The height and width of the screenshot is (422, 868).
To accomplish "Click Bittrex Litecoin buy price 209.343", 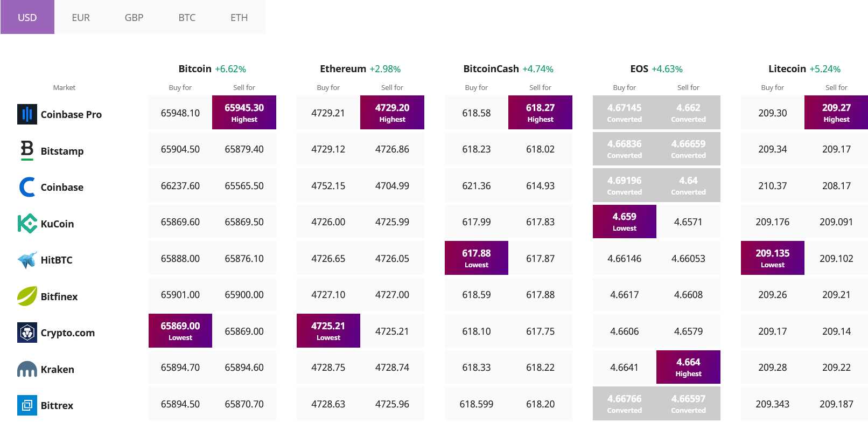I will pos(773,404).
